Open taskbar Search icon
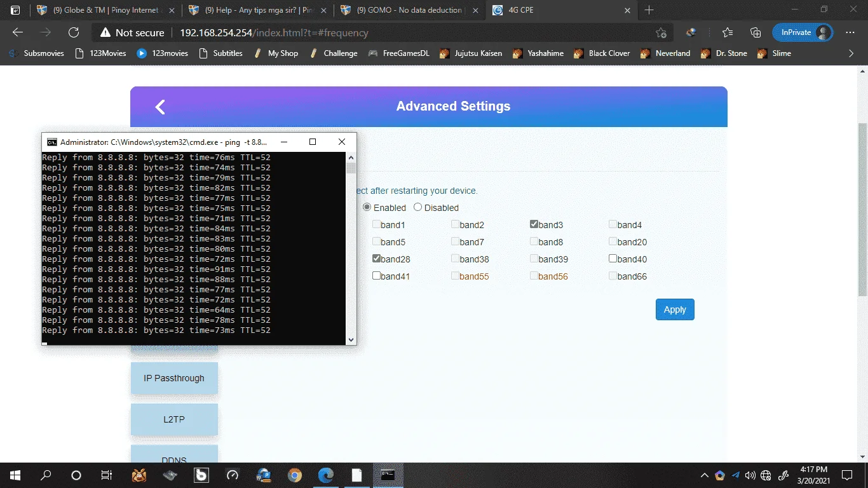Viewport: 868px width, 488px height. pyautogui.click(x=46, y=475)
